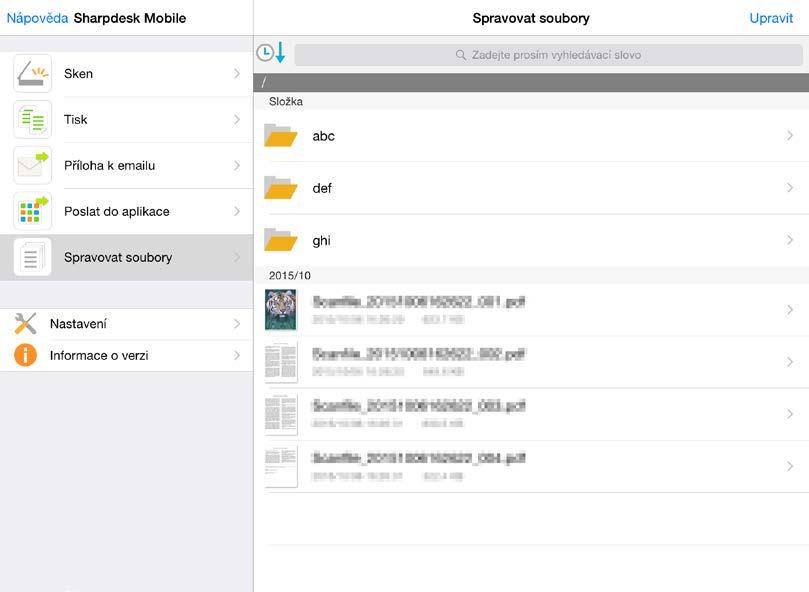Focus the search field for a search word
Screen dimensions: 809x592
[x=548, y=55]
